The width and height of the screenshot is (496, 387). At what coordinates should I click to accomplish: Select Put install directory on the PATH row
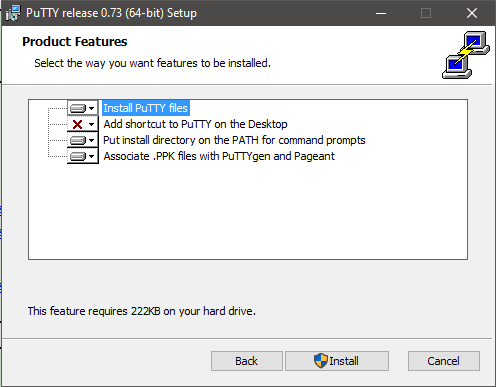click(x=234, y=140)
